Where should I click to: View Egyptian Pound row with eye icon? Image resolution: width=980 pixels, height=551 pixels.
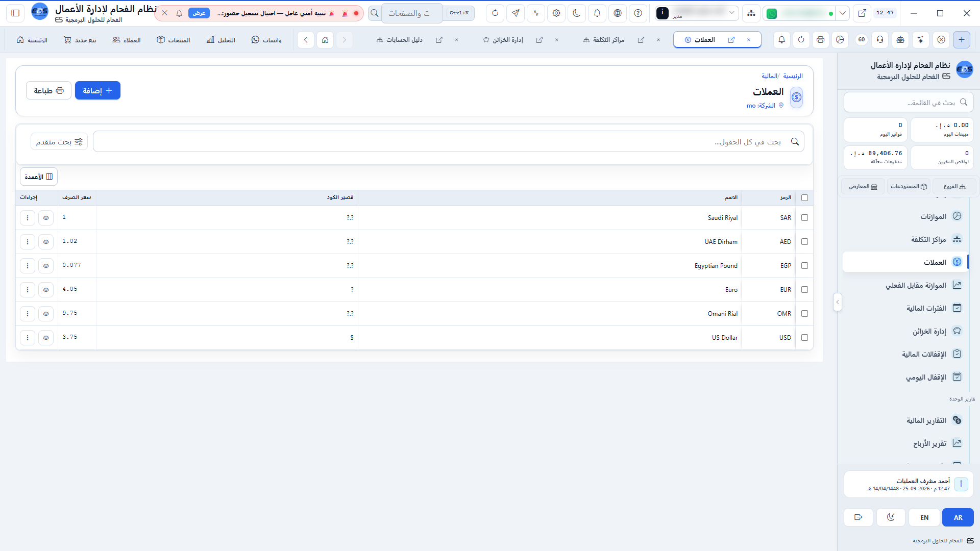46,266
